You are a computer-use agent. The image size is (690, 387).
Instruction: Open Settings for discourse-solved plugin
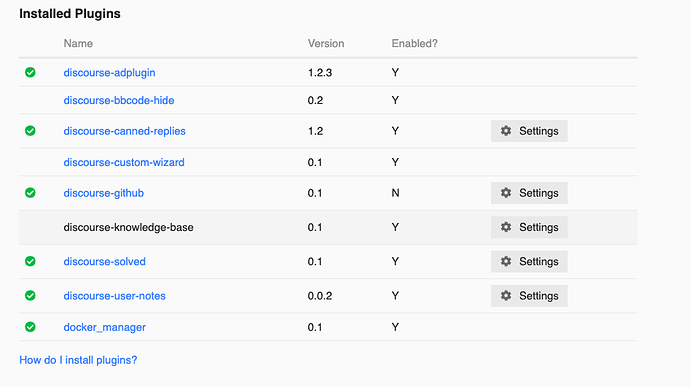pyautogui.click(x=529, y=262)
